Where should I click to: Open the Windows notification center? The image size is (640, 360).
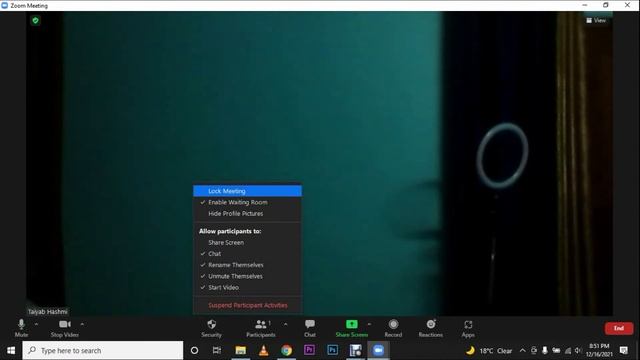(x=624, y=351)
